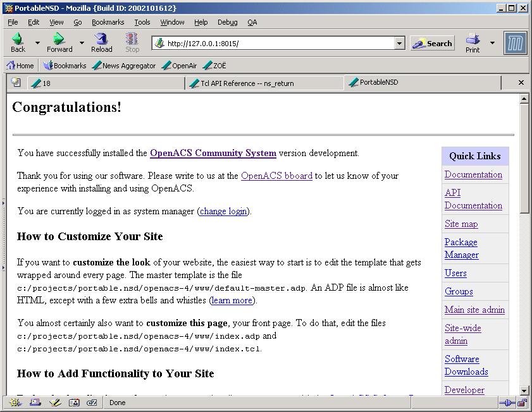Go back using the Back arrow button
The width and height of the screenshot is (532, 412).
coord(18,43)
